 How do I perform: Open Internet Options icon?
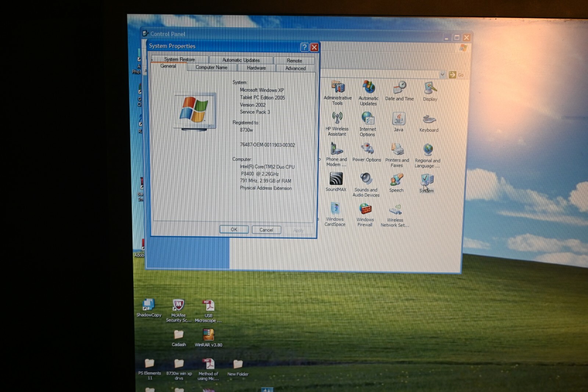pos(367,124)
